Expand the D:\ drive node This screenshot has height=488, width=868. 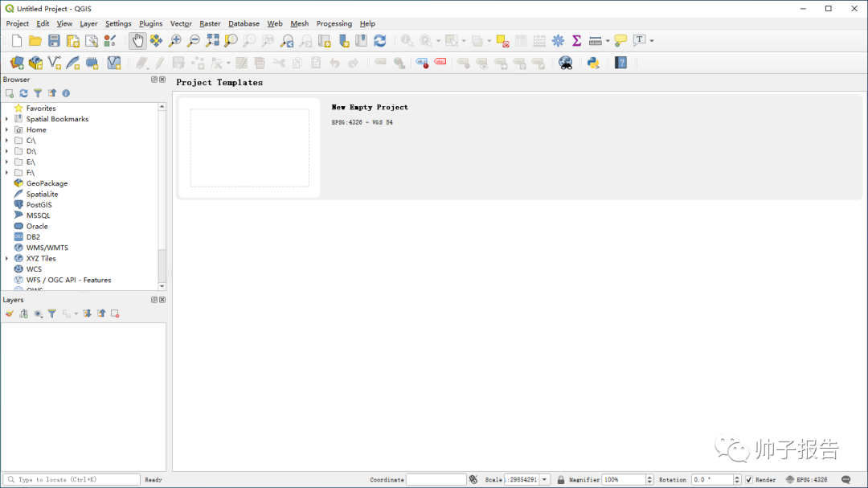[x=6, y=151]
